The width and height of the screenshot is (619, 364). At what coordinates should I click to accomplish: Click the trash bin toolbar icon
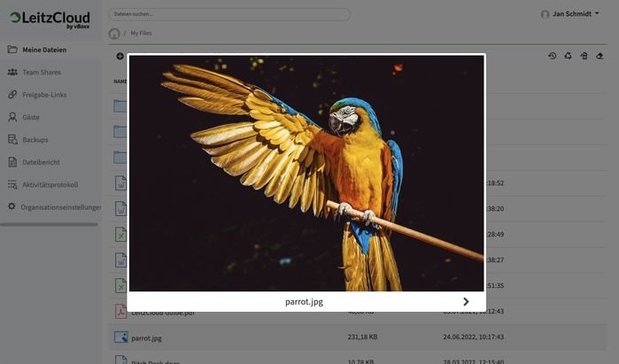point(584,56)
